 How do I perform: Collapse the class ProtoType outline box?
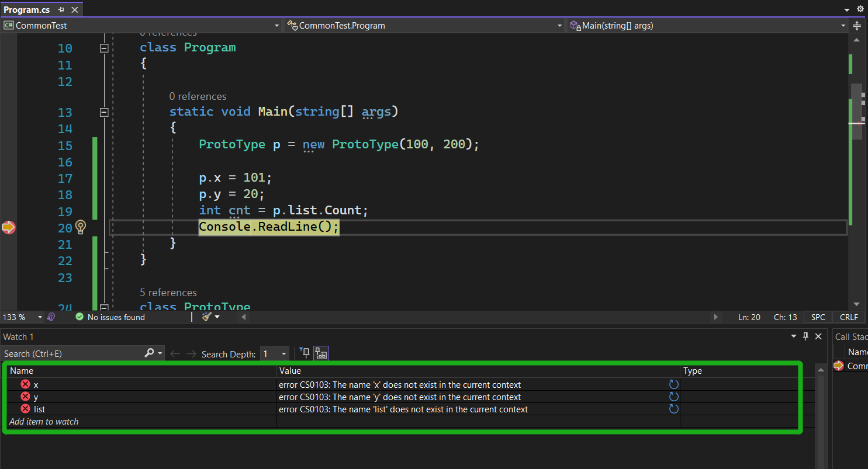[104, 307]
